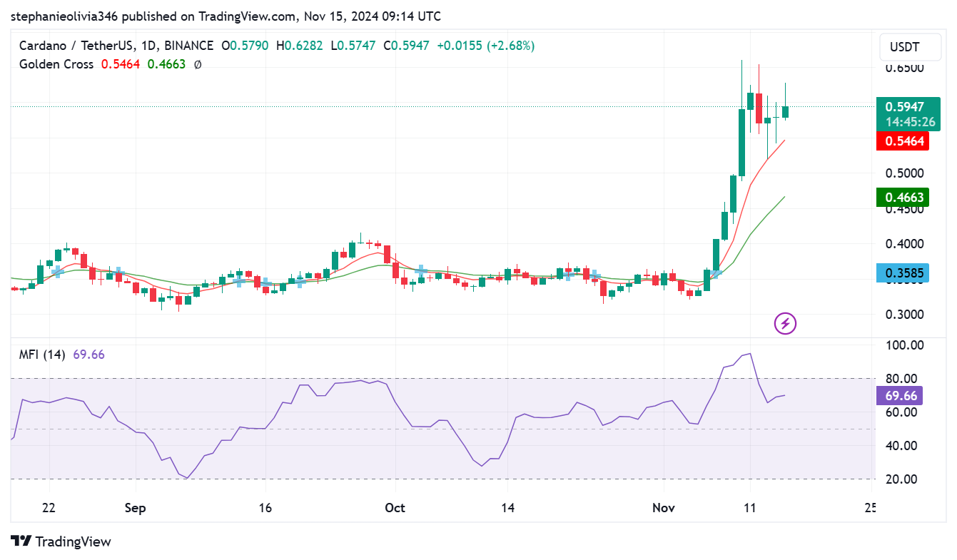Click the 0.5000 price scale label
The width and height of the screenshot is (957, 560).
904,173
